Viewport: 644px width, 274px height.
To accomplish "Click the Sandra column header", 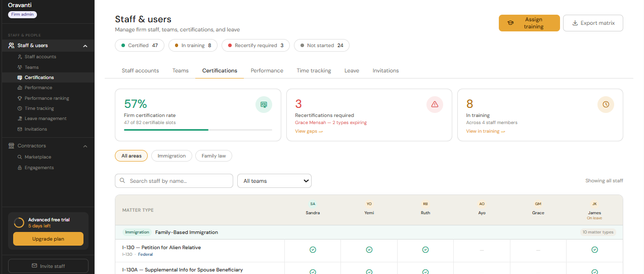I will click(x=313, y=209).
